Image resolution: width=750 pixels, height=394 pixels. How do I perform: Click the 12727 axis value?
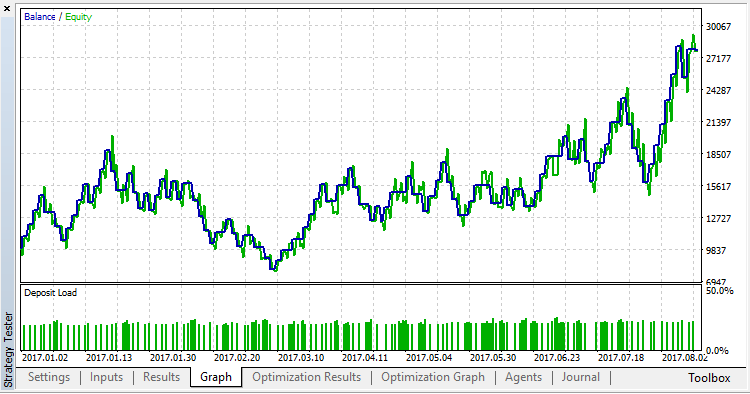(718, 219)
